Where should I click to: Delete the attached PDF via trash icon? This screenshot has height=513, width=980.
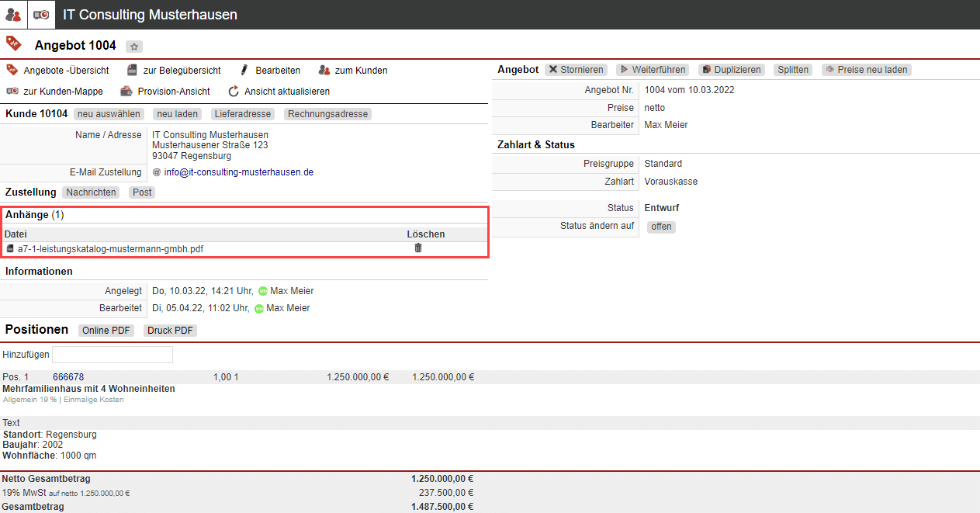coord(418,248)
